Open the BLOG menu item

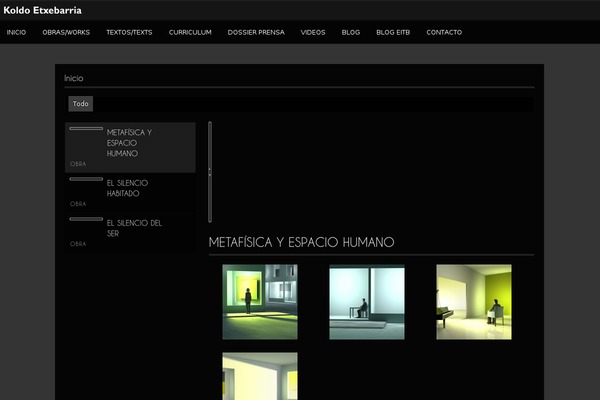[351, 33]
